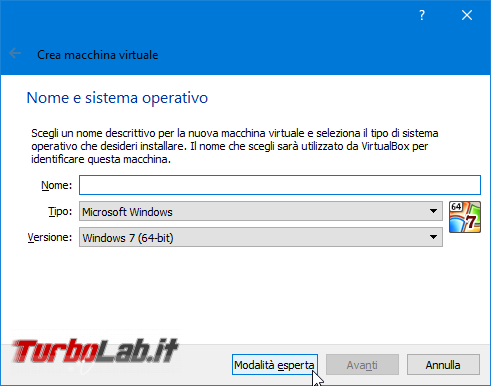The height and width of the screenshot is (386, 491).
Task: Open the Tipo dropdown Microsoft Windows
Action: coord(261,211)
